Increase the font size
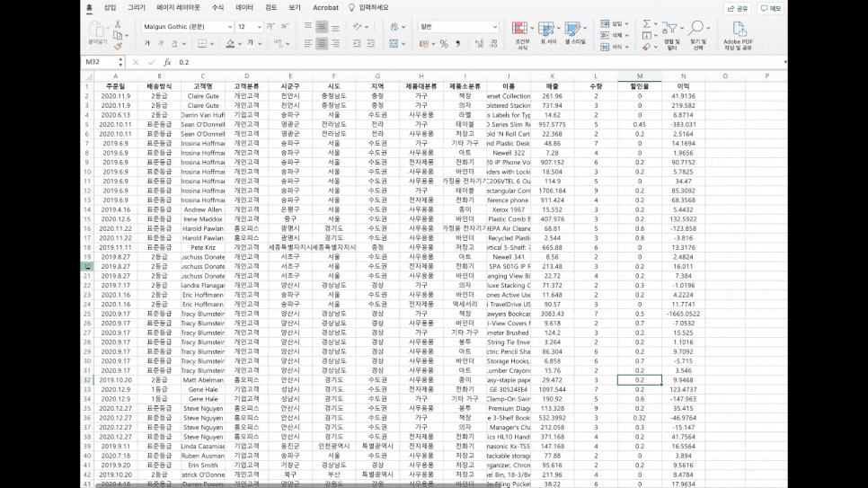The height and width of the screenshot is (488, 868). (270, 27)
